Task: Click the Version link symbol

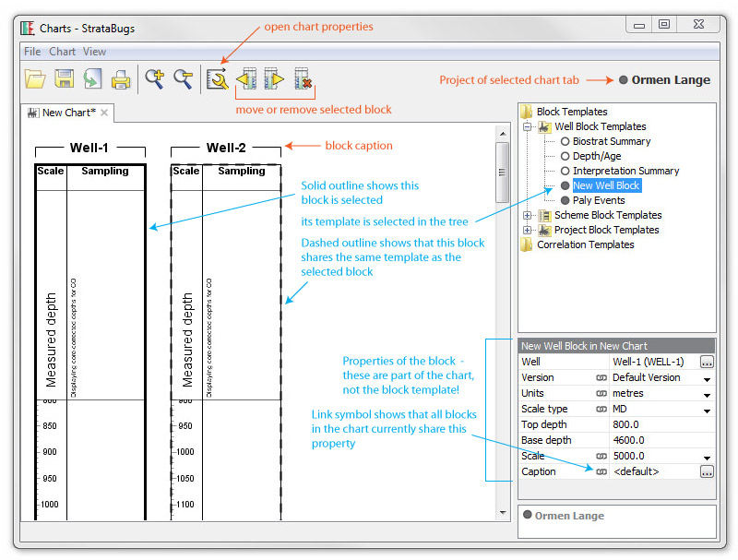Action: [x=601, y=378]
